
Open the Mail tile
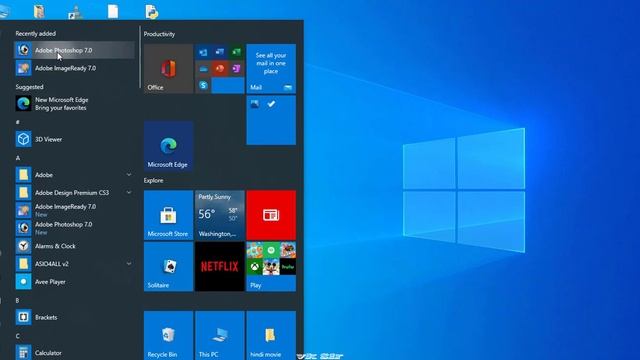[x=271, y=69]
